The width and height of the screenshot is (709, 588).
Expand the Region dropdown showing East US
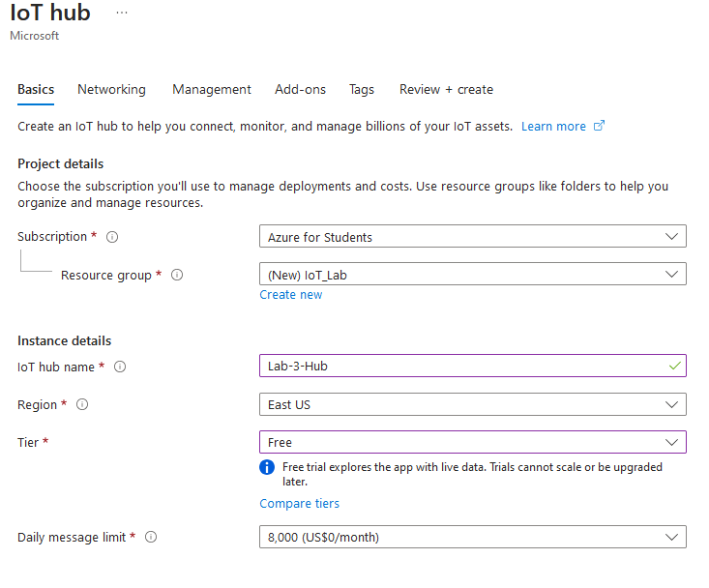coord(472,404)
